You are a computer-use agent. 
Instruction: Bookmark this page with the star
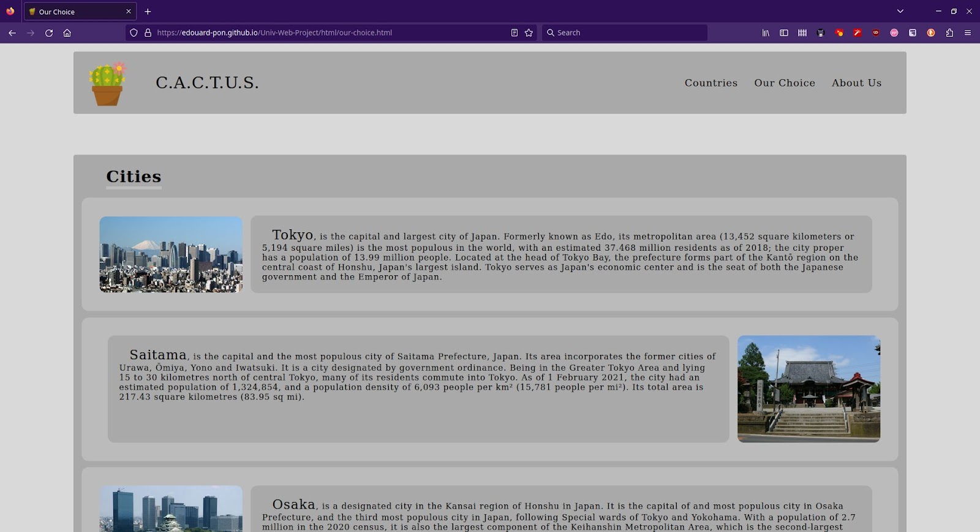[529, 32]
